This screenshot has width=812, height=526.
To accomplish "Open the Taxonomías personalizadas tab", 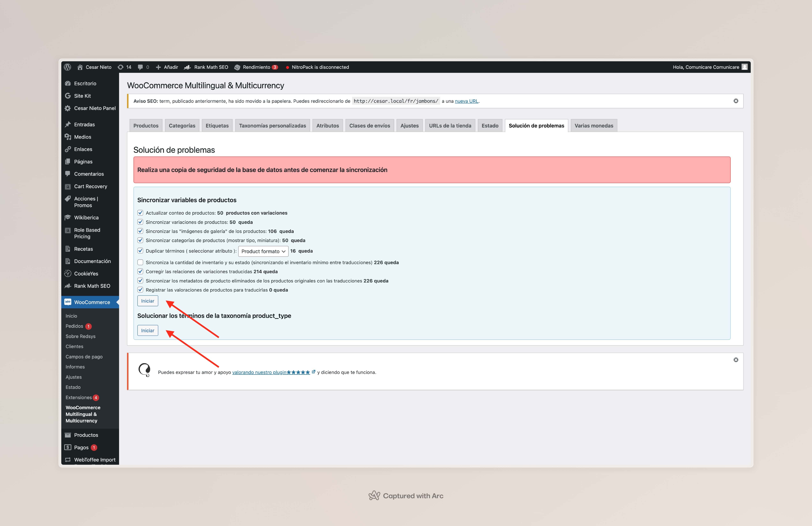I will tap(272, 126).
